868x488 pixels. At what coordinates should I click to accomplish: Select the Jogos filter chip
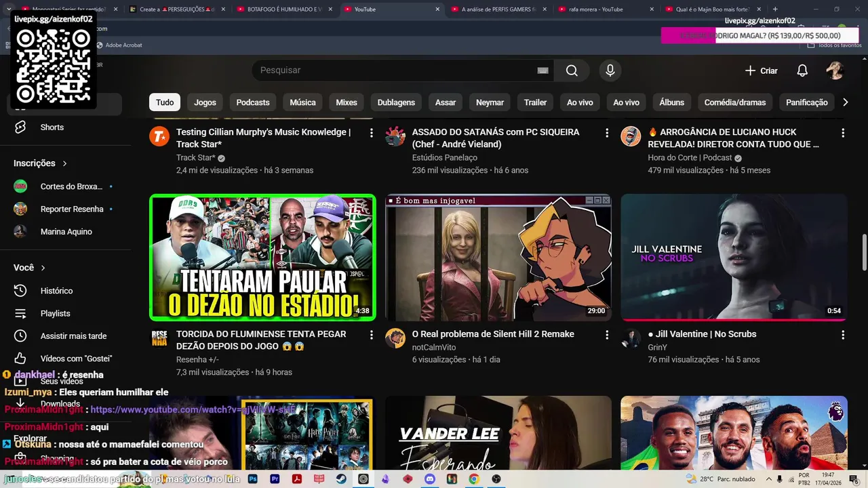(x=205, y=102)
